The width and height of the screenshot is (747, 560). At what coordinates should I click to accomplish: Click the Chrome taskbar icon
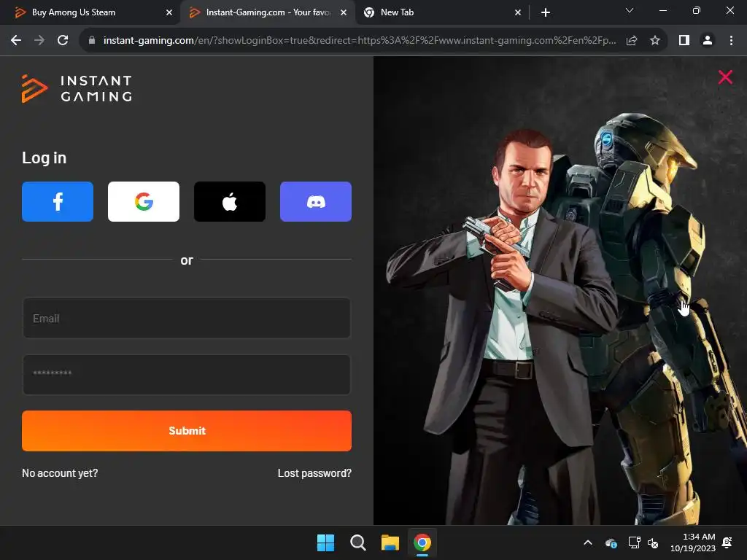422,542
